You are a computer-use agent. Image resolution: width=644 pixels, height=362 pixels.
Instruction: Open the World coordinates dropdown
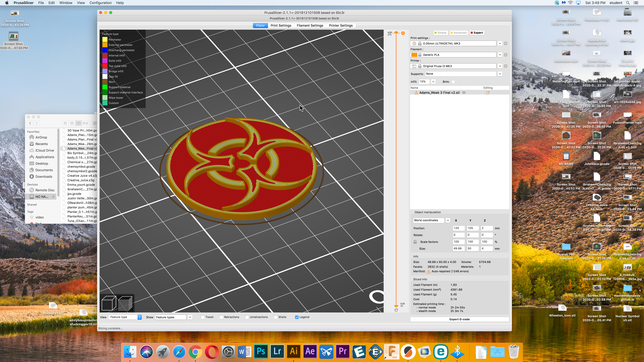448,220
